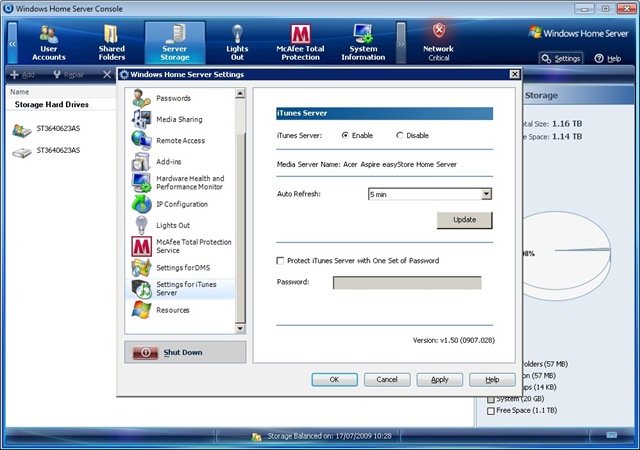Select the Disable iTunes Server radio button
Image resolution: width=640 pixels, height=450 pixels.
coord(400,135)
